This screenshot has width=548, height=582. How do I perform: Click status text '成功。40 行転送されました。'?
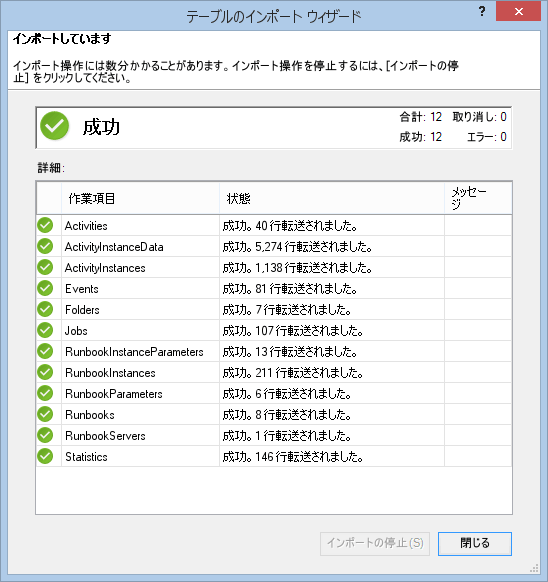click(290, 226)
